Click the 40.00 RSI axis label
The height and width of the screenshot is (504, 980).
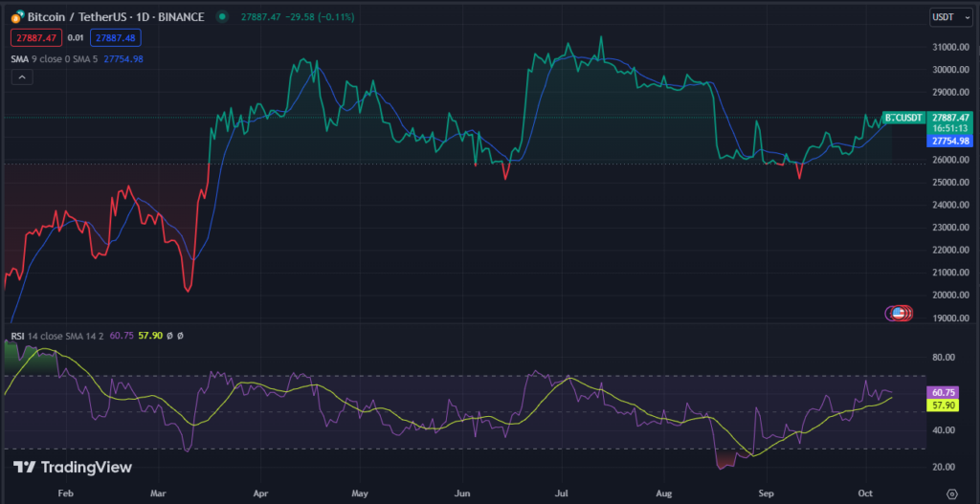point(944,430)
